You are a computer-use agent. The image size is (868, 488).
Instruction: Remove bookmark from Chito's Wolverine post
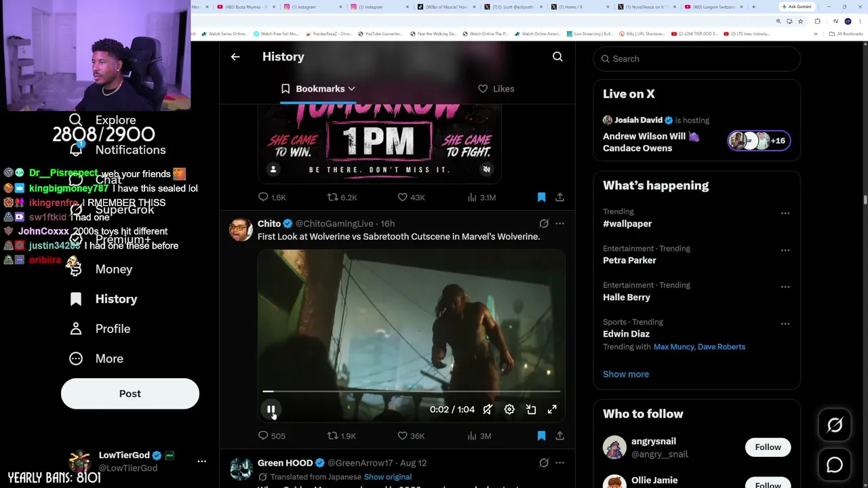pos(541,436)
